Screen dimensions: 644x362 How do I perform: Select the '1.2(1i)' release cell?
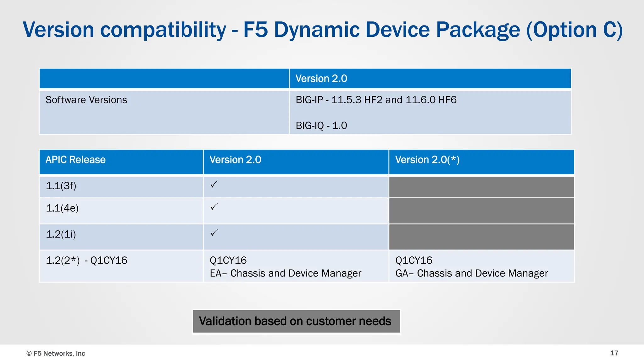pos(121,237)
